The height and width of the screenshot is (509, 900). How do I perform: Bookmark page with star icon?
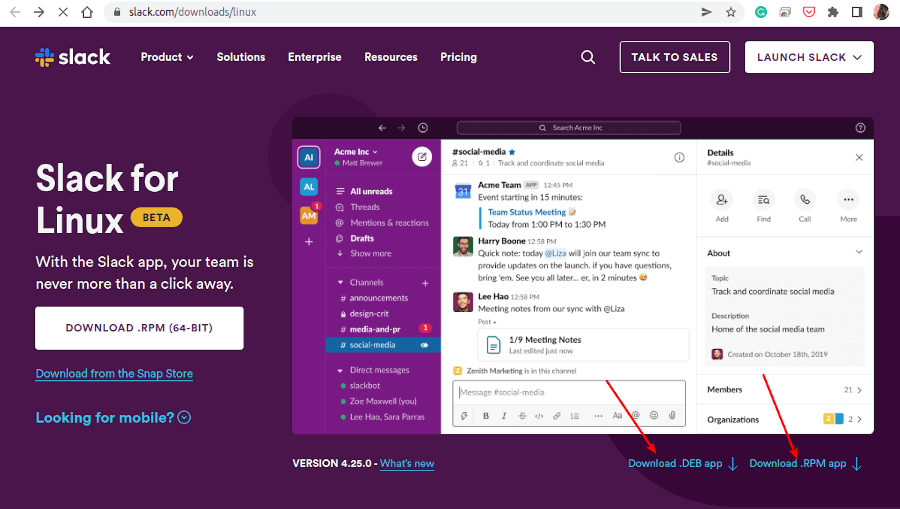[x=732, y=12]
